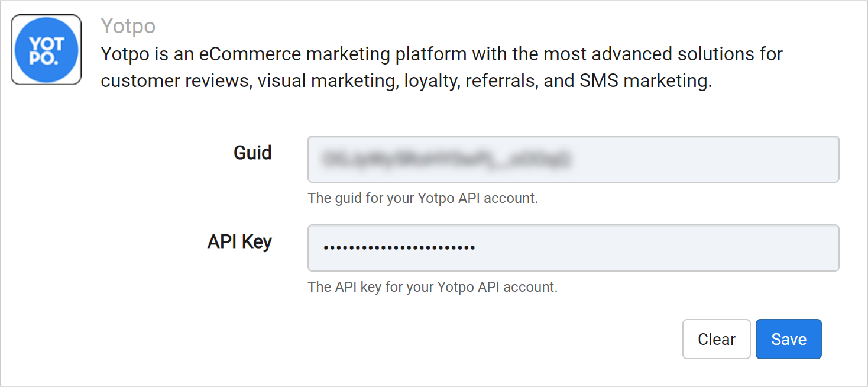
Task: Click the 'YOT' lettering inside the logo
Action: click(46, 44)
